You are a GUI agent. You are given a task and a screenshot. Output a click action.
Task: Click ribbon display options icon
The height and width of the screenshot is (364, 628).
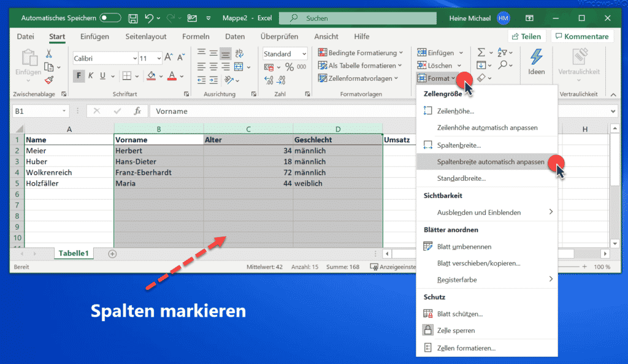coord(529,18)
